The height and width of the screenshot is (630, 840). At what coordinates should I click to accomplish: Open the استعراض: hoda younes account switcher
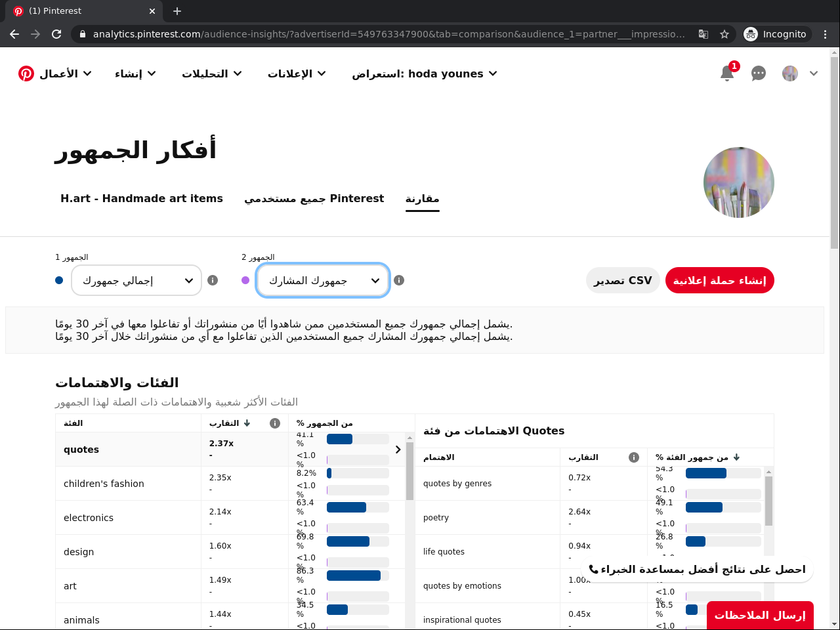pos(424,73)
